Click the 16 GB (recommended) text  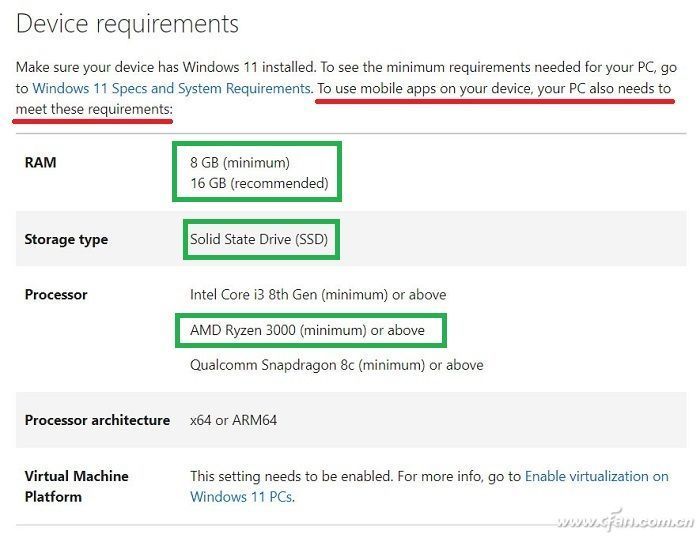(259, 183)
